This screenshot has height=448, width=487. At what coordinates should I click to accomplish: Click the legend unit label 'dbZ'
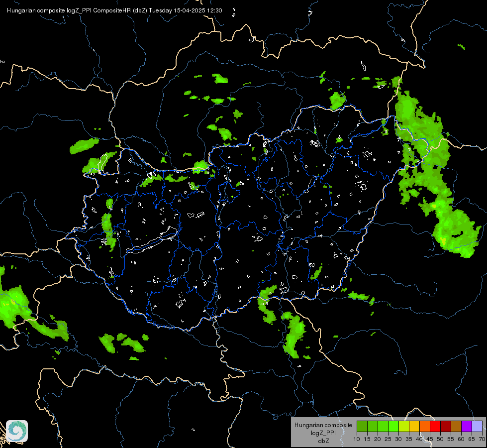coord(323,441)
